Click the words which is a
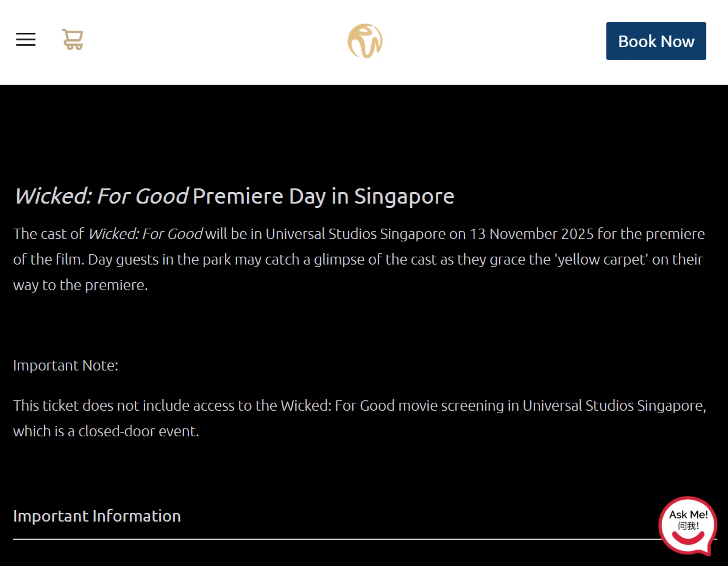Image resolution: width=728 pixels, height=566 pixels. [x=44, y=431]
